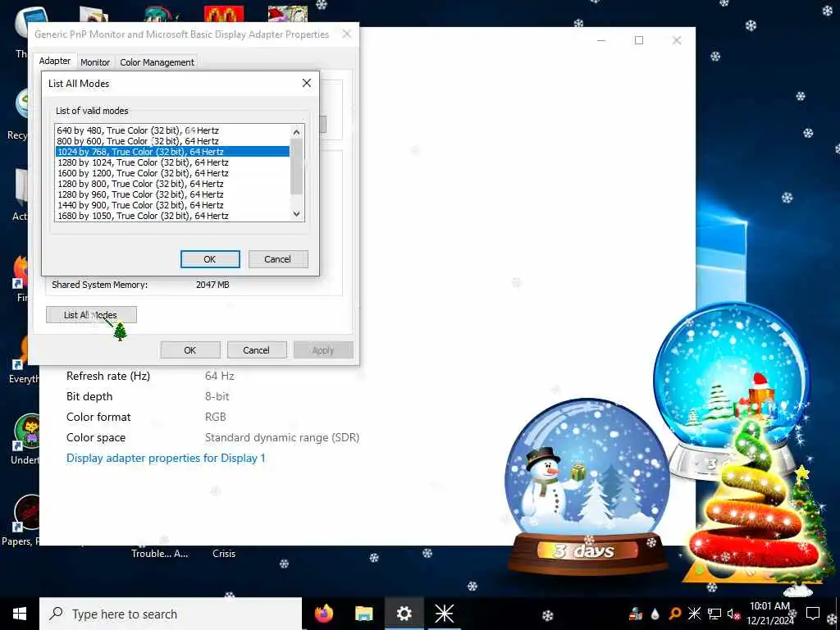Open the Undertale desktop shortcut
Viewport: 840px width, 630px height.
[26, 437]
